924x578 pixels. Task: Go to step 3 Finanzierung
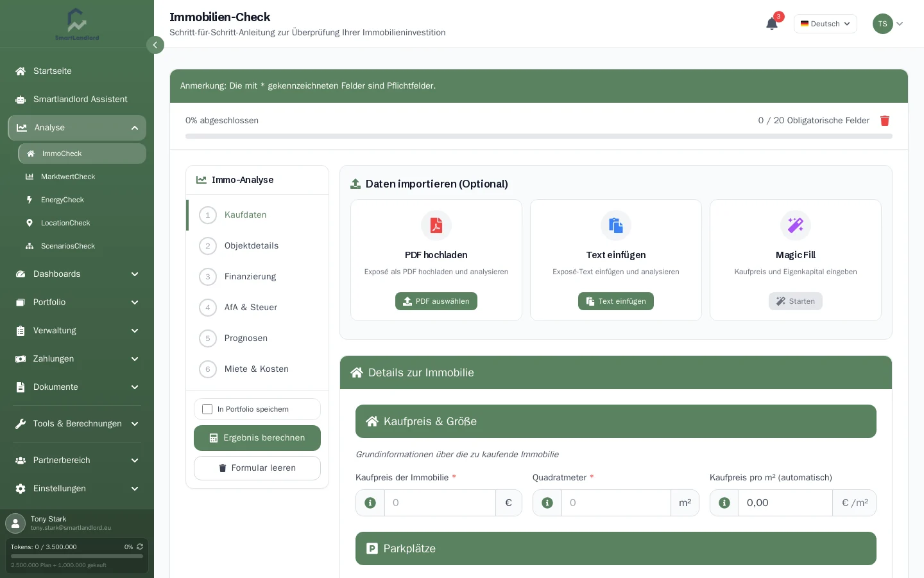pos(250,277)
